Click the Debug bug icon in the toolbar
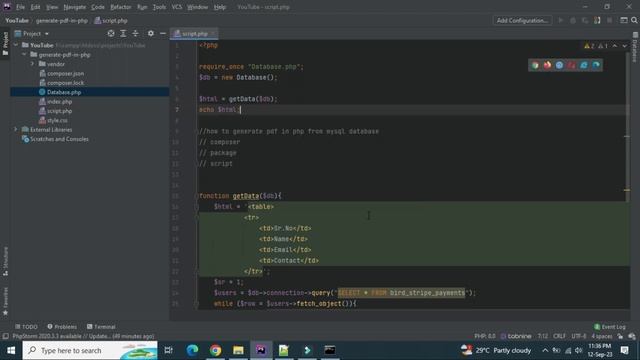640x360 pixels. coord(573,20)
